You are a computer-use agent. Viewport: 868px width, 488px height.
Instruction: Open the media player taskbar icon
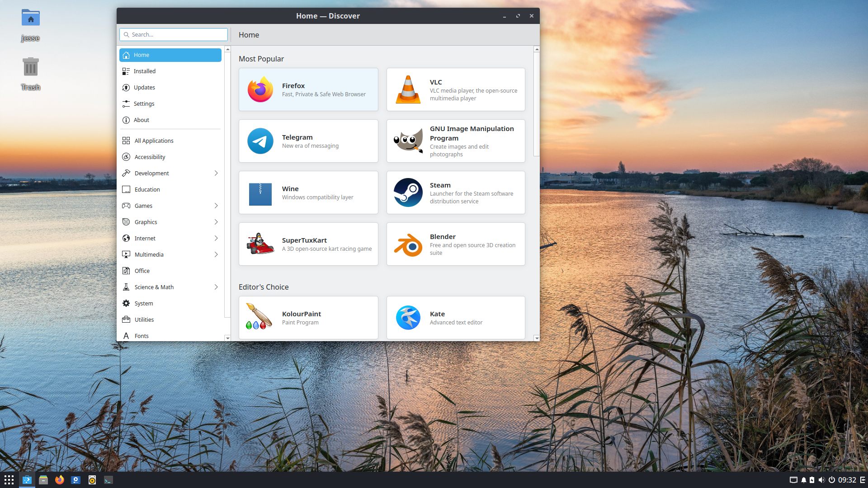[x=76, y=480]
